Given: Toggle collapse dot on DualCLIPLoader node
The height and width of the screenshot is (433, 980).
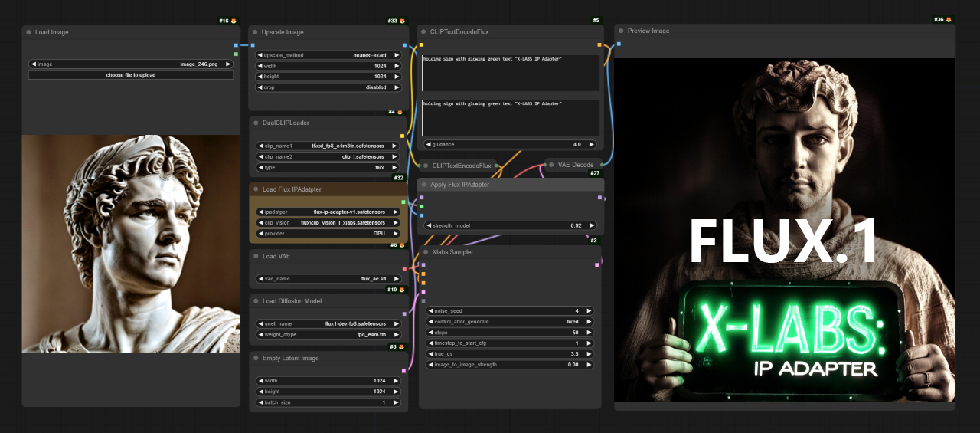Looking at the screenshot, I should click(256, 123).
